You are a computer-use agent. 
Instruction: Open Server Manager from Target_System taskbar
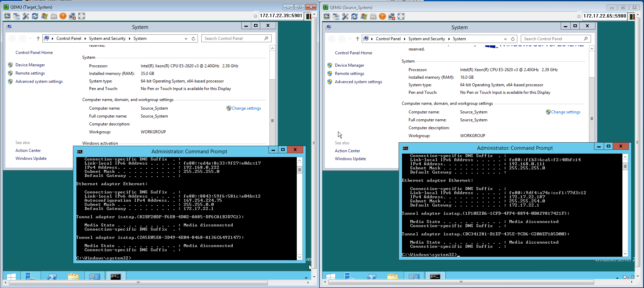coord(31,277)
